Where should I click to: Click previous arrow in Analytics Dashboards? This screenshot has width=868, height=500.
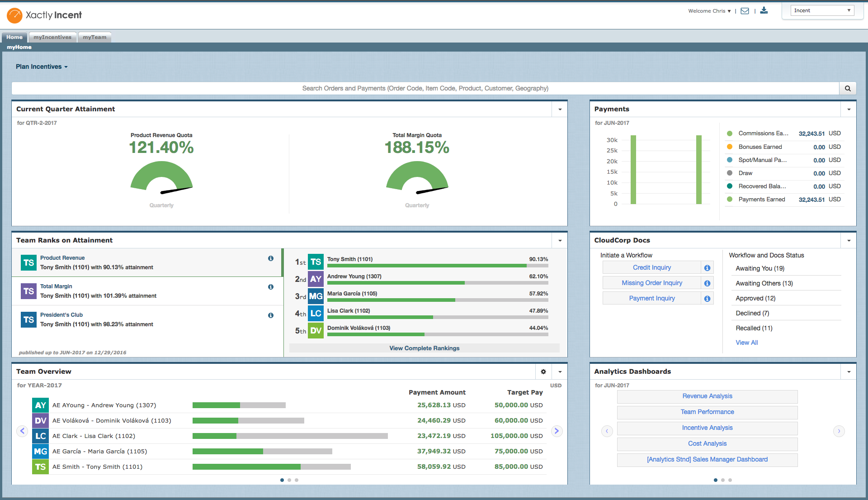(607, 431)
